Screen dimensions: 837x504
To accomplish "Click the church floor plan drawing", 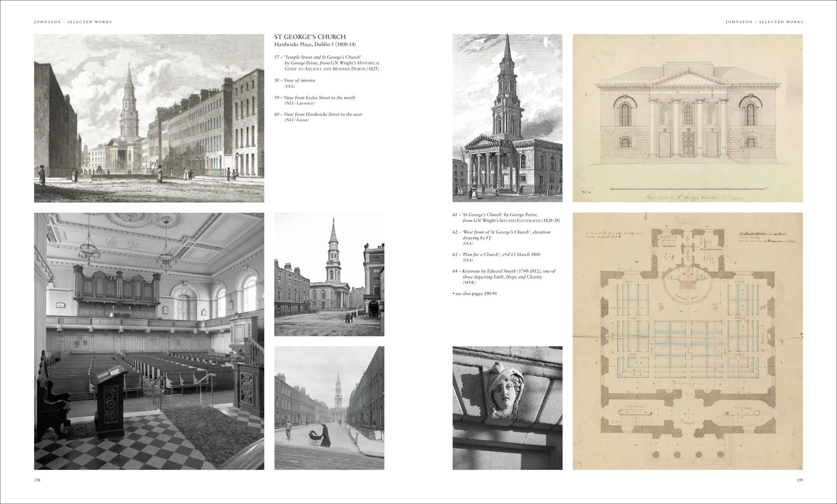I will [x=688, y=341].
